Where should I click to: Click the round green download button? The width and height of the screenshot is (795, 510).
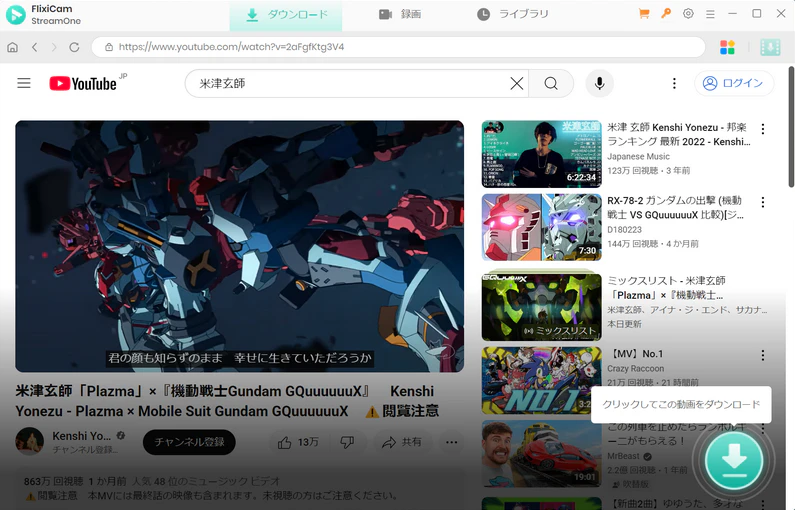point(734,461)
